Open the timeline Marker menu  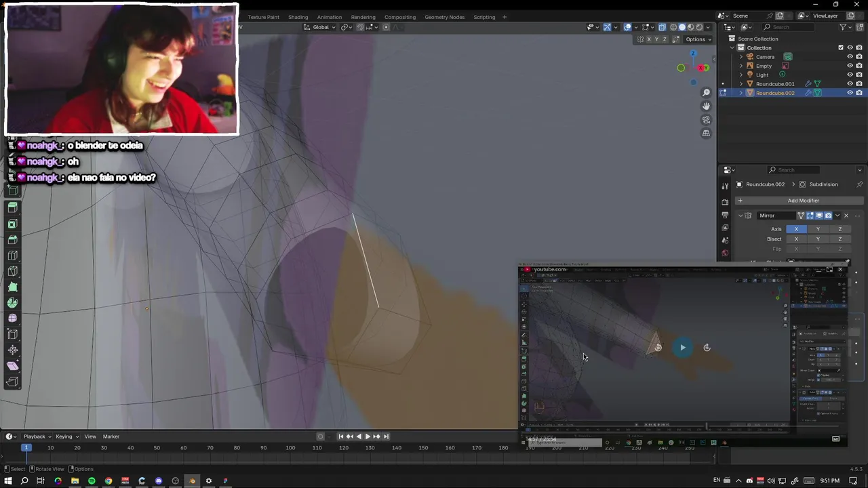111,436
